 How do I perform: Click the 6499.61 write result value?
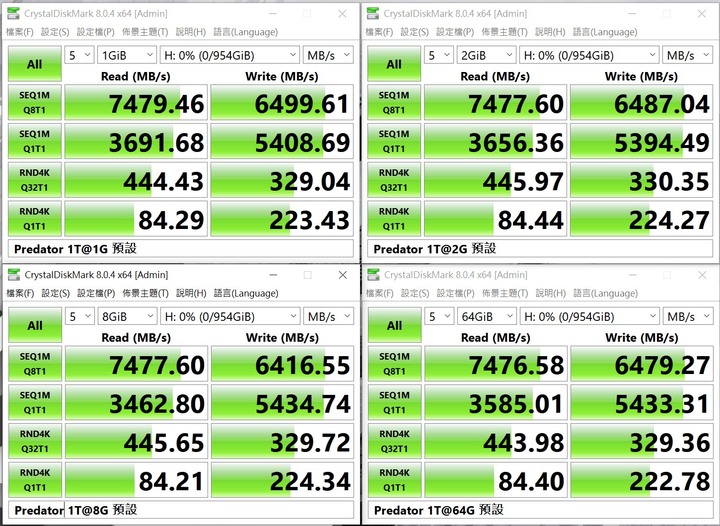tap(282, 103)
